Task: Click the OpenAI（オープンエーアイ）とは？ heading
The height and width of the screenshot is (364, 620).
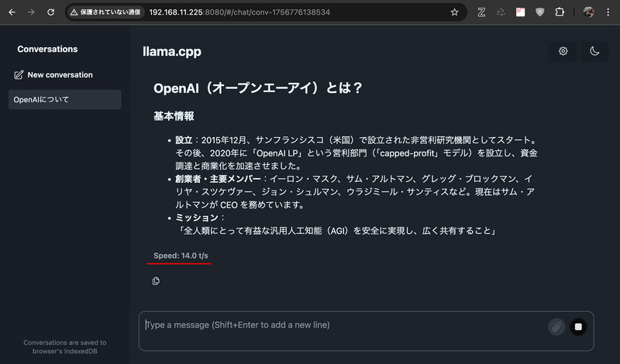Action: coord(258,88)
